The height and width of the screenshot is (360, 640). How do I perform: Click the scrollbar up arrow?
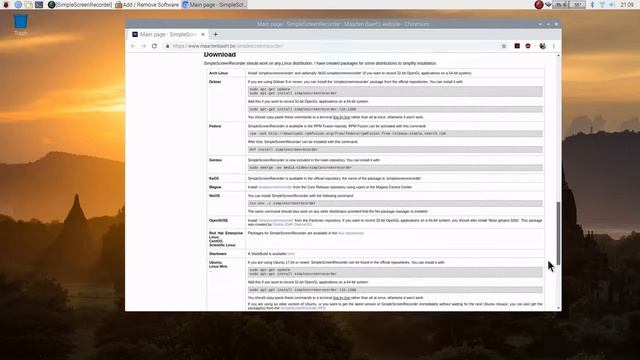pyautogui.click(x=558, y=56)
